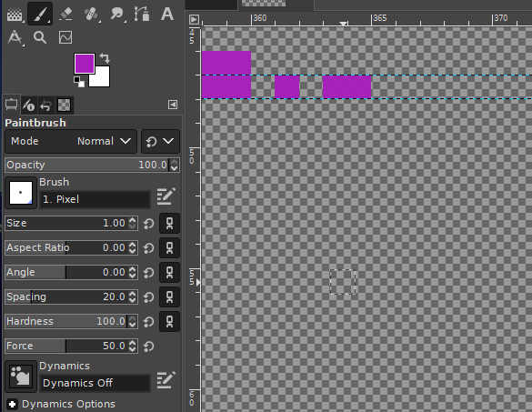The height and width of the screenshot is (412, 532).
Task: Open the brush editor for Pixel brush
Action: pos(166,196)
